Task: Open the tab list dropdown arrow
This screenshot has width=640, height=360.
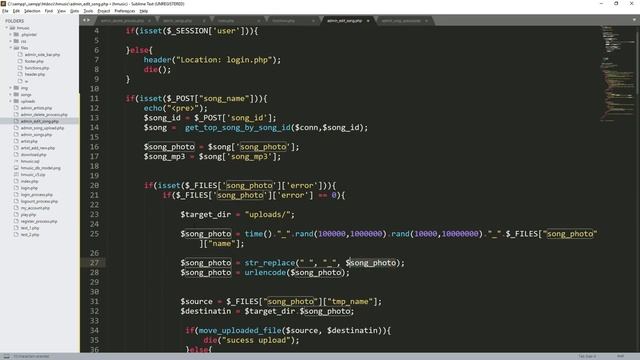Action: (634, 20)
